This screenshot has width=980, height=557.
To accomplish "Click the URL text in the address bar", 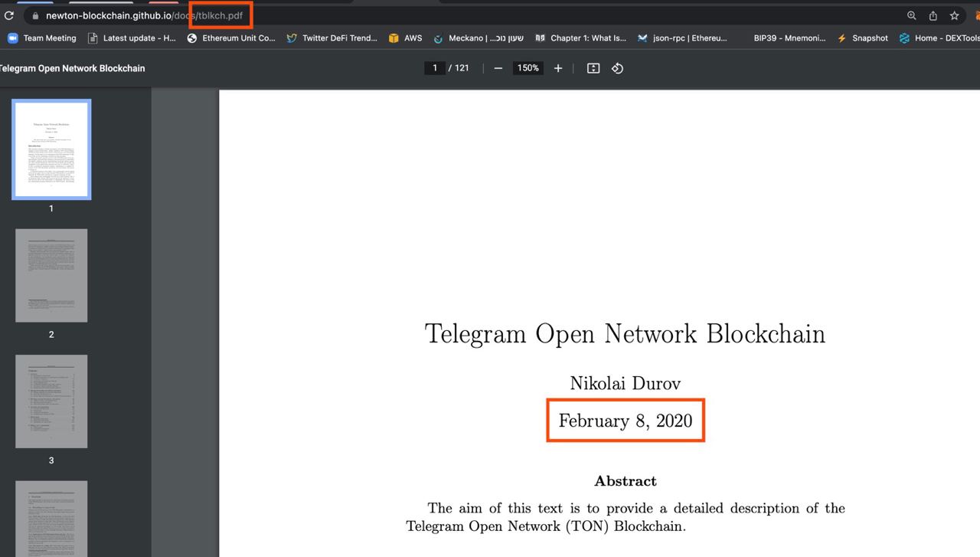I will (x=144, y=15).
